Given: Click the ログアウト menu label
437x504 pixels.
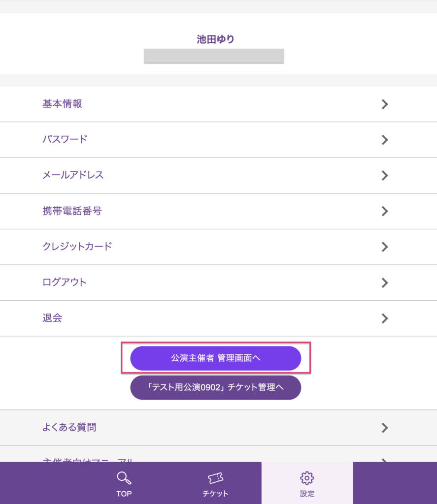Looking at the screenshot, I should 65,282.
